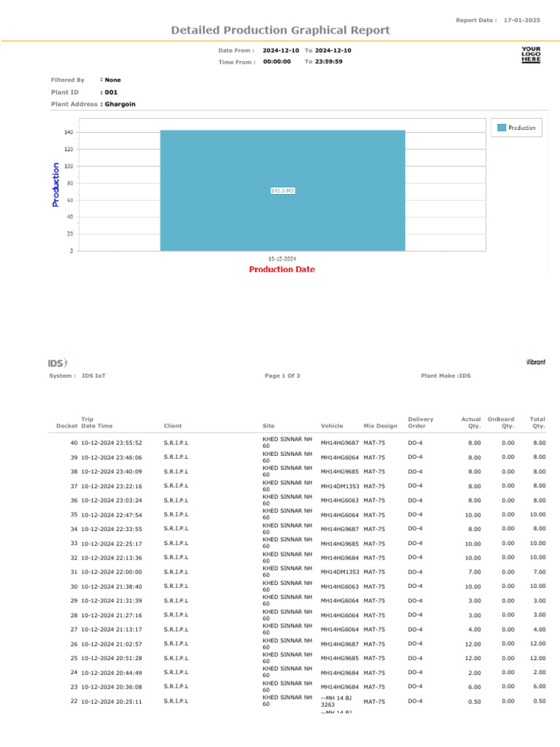Viewport: 560px width, 747px height.
Task: Select the Plant ID value 001
Action: coord(111,93)
